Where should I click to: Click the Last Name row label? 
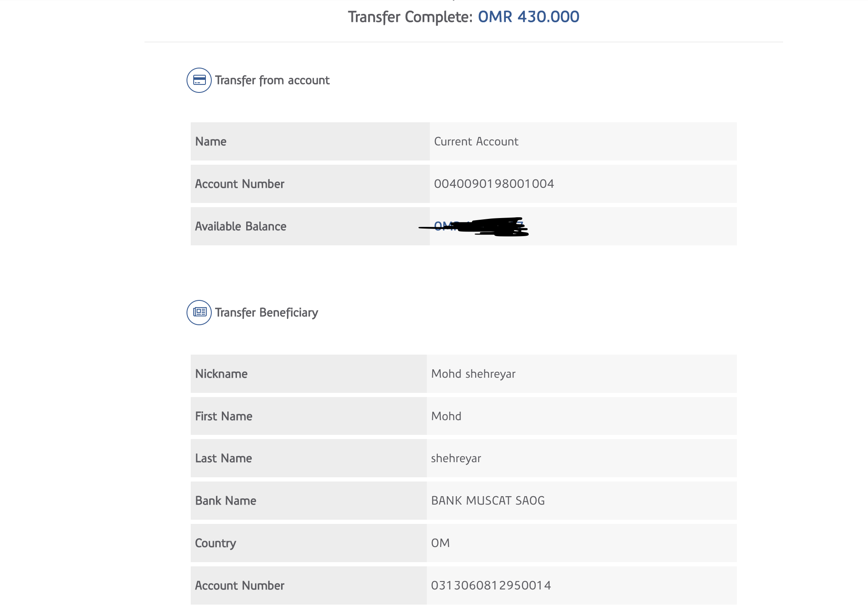point(224,458)
